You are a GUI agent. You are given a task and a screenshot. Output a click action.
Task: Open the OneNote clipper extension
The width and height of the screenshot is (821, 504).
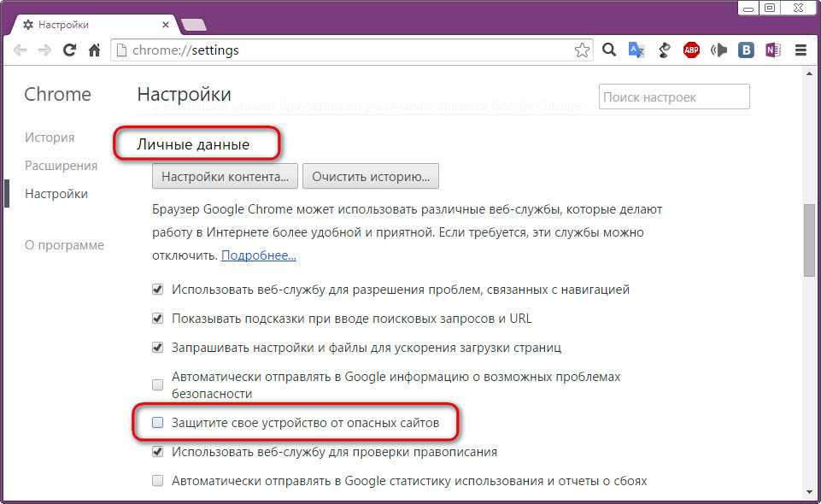click(x=773, y=50)
